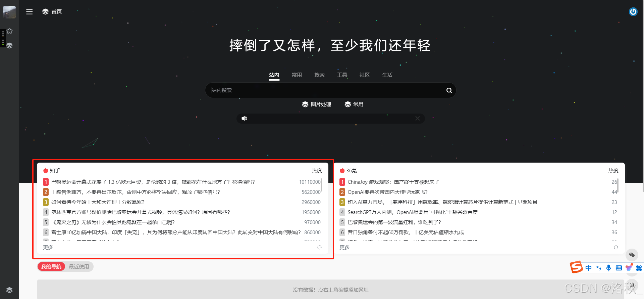This screenshot has width=644, height=299.
Task: Open the star favorites sidebar icon
Action: (x=9, y=31)
